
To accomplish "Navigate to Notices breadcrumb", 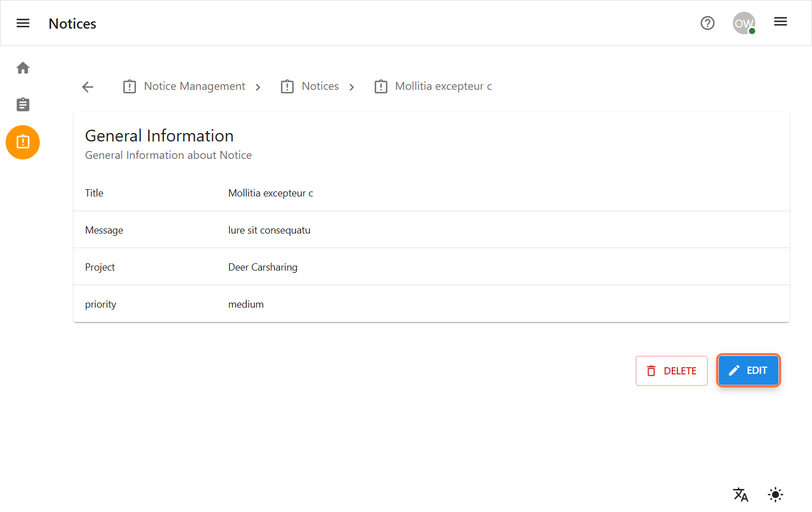I will coord(320,86).
